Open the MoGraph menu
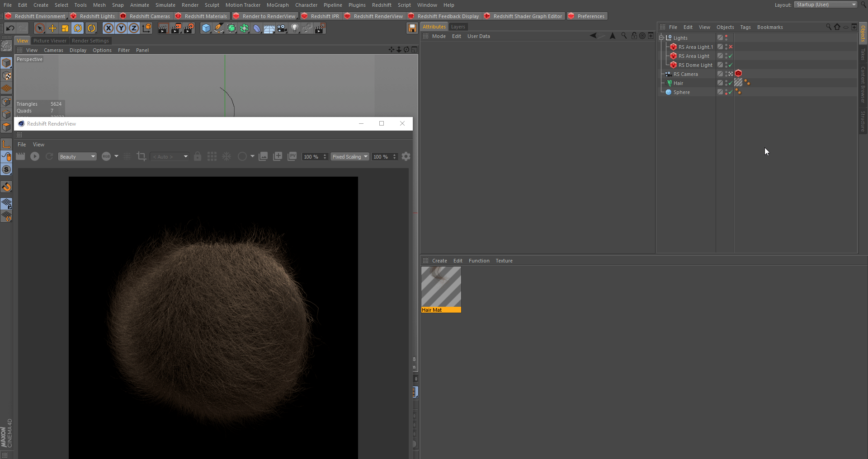This screenshot has height=459, width=868. tap(278, 5)
